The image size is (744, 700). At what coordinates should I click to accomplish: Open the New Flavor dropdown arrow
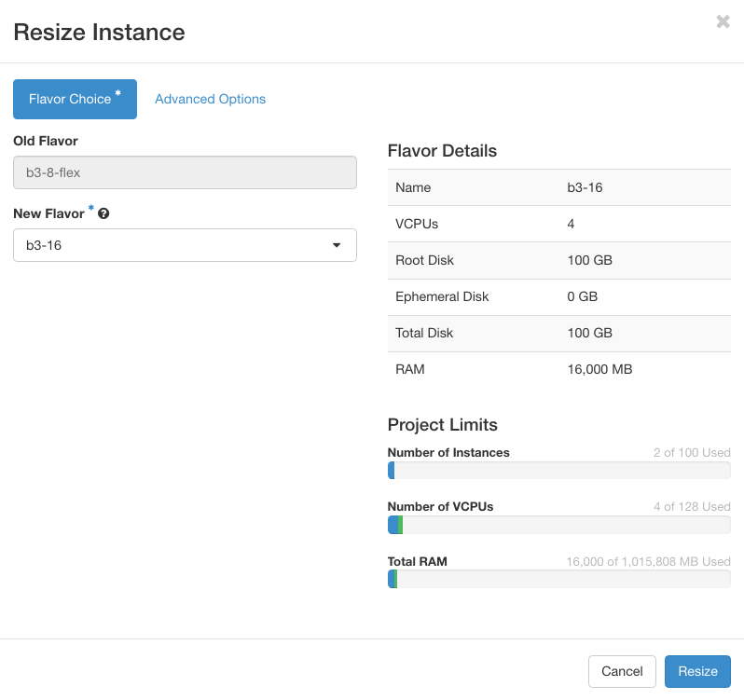point(337,245)
